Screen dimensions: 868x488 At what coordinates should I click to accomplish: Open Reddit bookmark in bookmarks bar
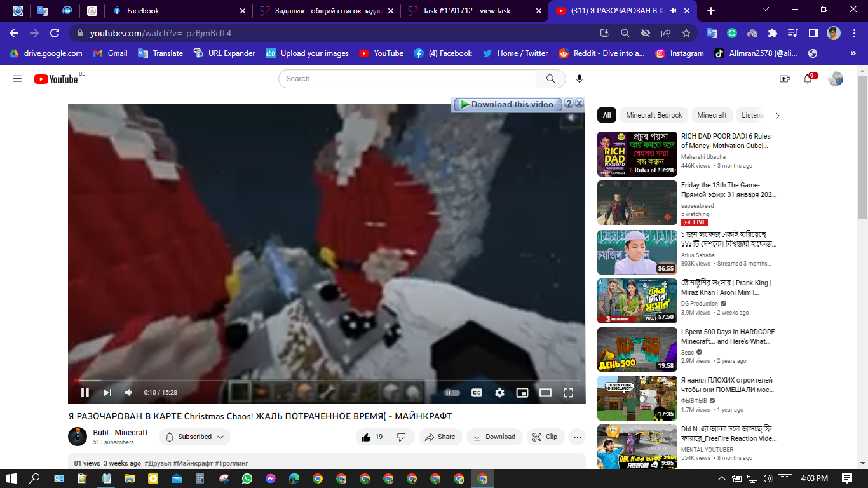[x=601, y=53]
